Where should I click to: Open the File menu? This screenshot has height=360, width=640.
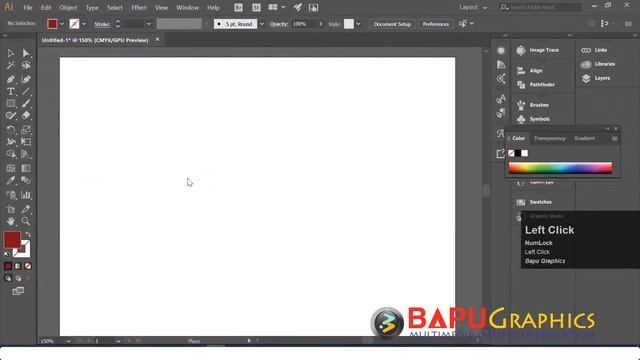pos(28,7)
